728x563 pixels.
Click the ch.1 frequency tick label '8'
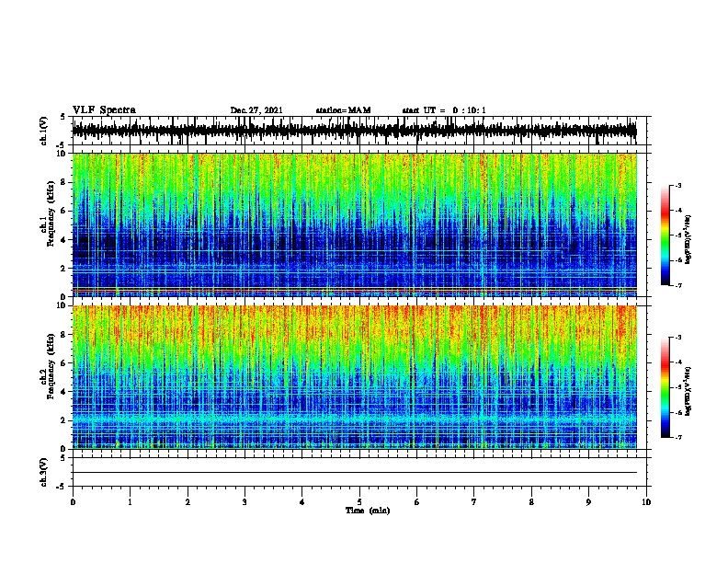tap(63, 182)
